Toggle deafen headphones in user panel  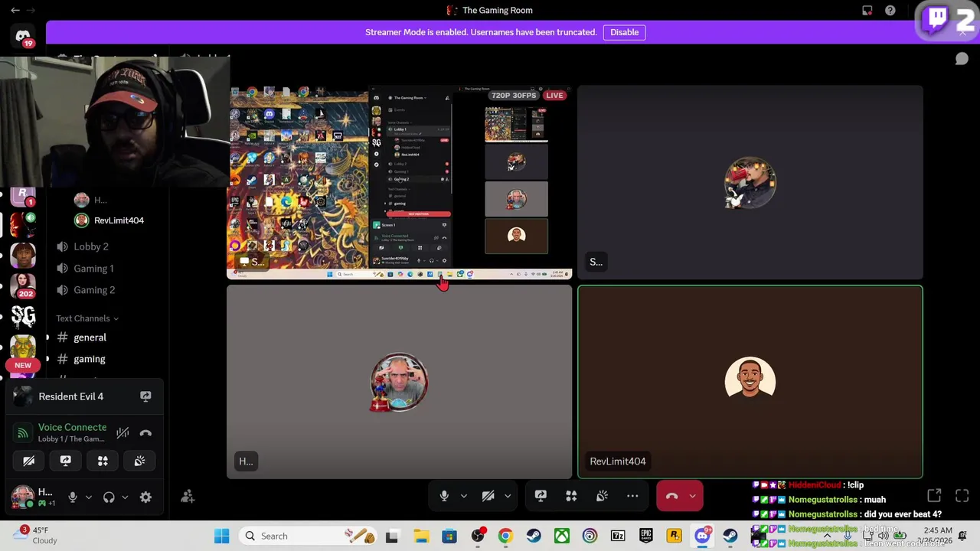[x=109, y=497]
